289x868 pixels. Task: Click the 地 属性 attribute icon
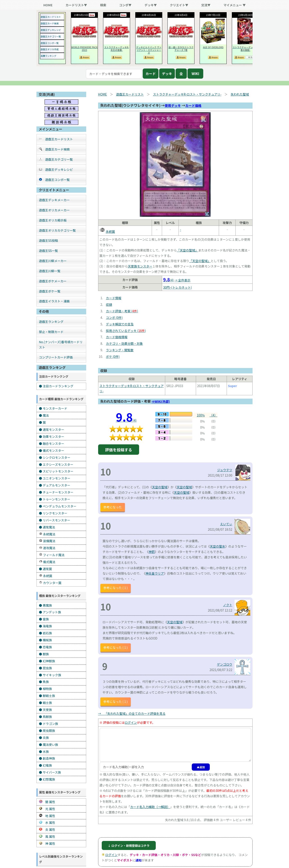click(41, 815)
